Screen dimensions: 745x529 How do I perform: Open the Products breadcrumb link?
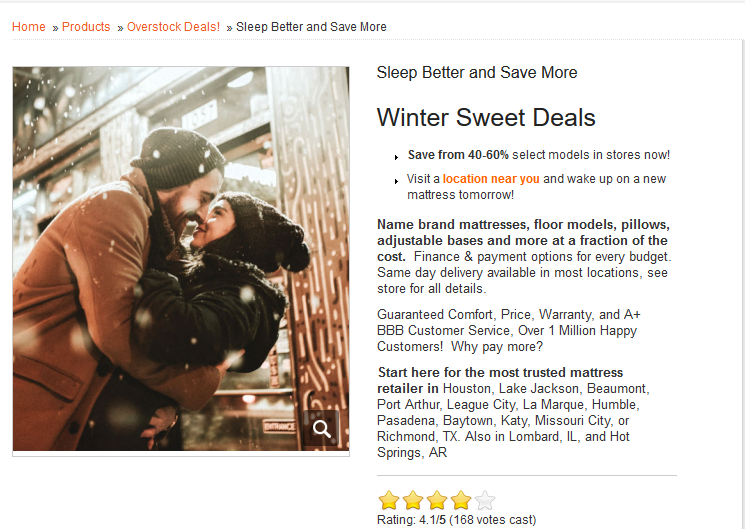pos(86,27)
